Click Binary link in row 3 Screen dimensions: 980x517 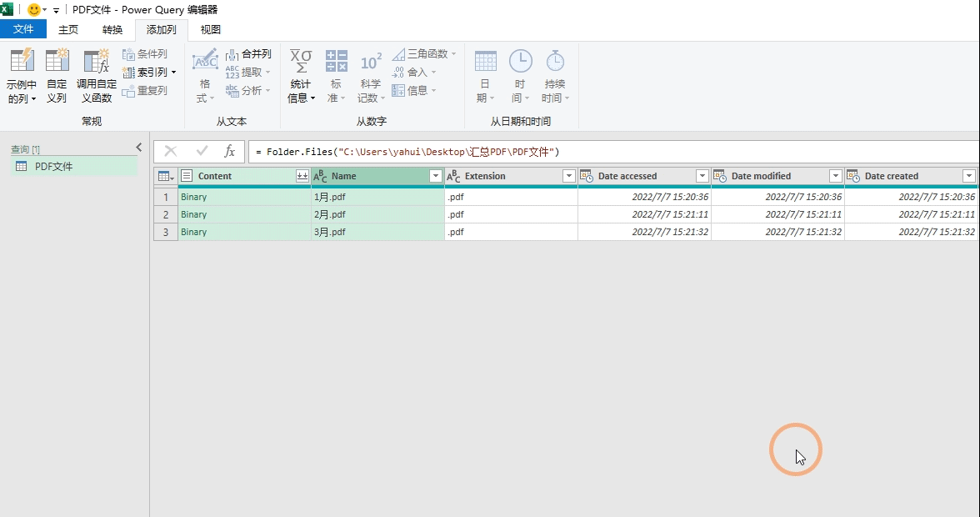tap(193, 232)
